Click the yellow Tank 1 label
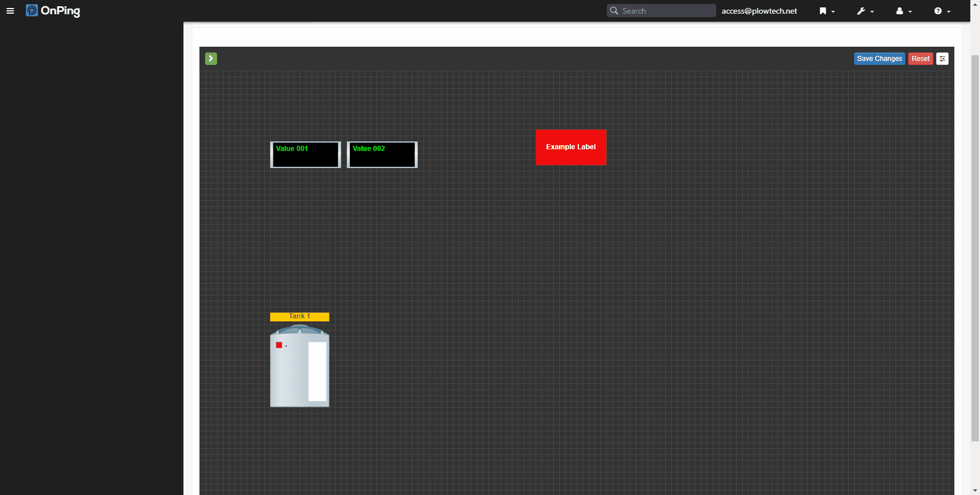Viewport: 980px width, 495px height. pyautogui.click(x=300, y=317)
